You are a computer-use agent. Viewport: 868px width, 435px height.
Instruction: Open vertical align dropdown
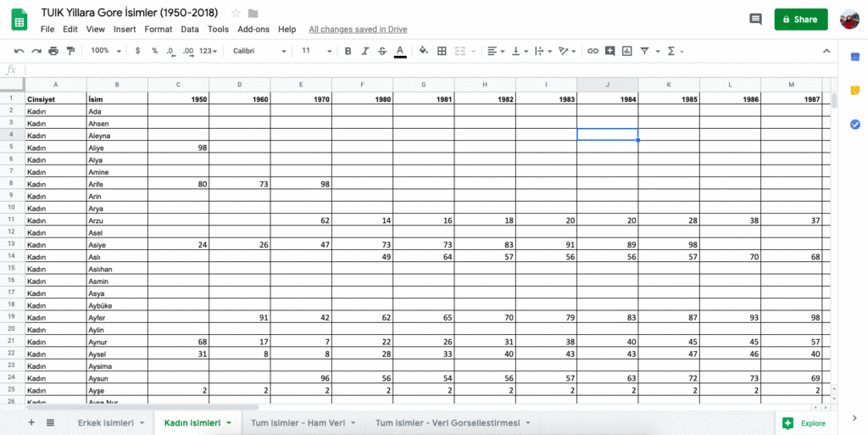click(520, 51)
